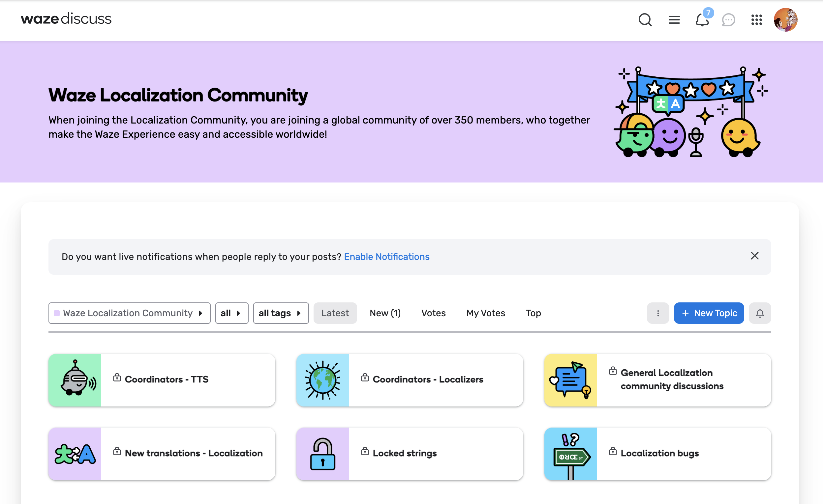823x504 pixels.
Task: Click lock icon beside New translations
Action: click(117, 451)
